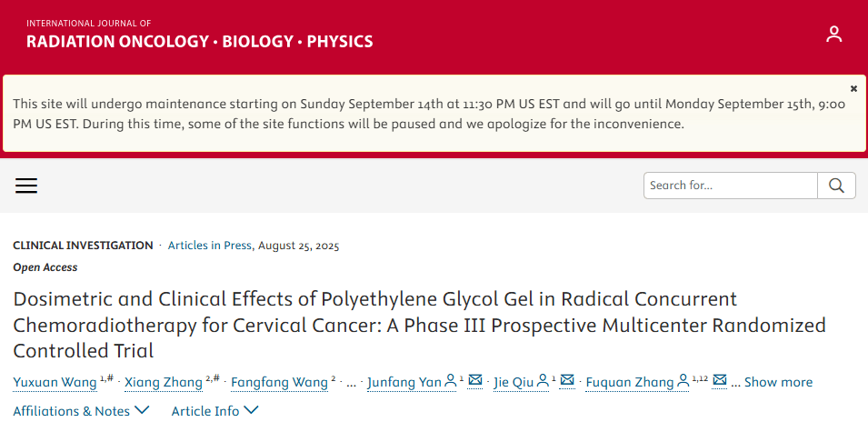Type in the Search for field
The width and height of the screenshot is (868, 422).
click(730, 186)
